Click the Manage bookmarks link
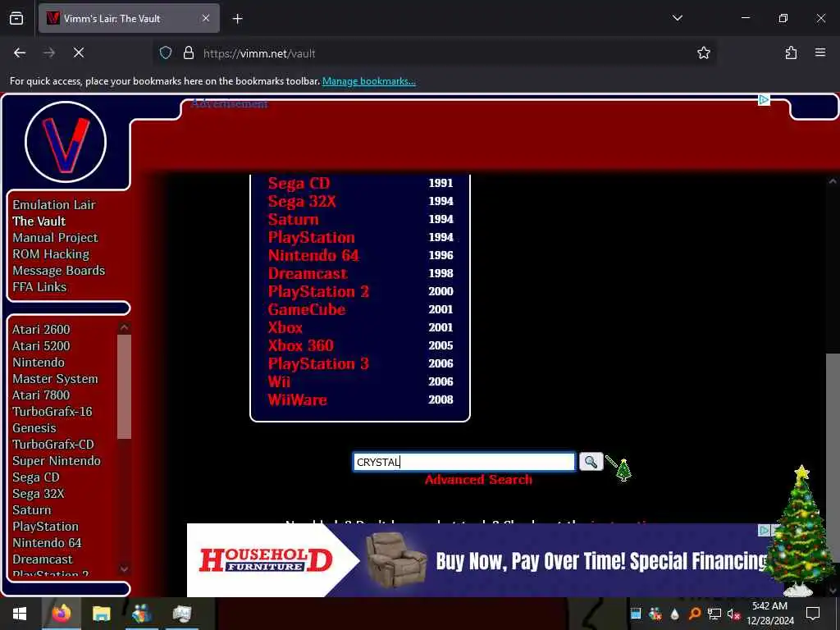Viewport: 840px width, 630px height. 368,81
